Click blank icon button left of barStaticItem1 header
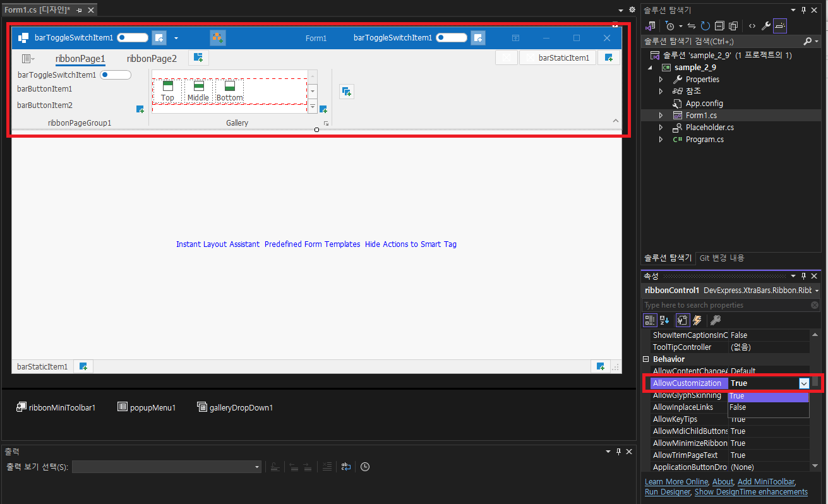The height and width of the screenshot is (504, 828). pos(507,58)
